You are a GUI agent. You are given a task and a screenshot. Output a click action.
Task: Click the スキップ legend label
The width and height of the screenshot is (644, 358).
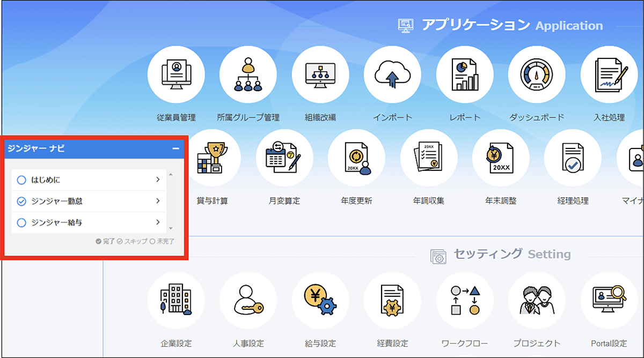pyautogui.click(x=136, y=242)
